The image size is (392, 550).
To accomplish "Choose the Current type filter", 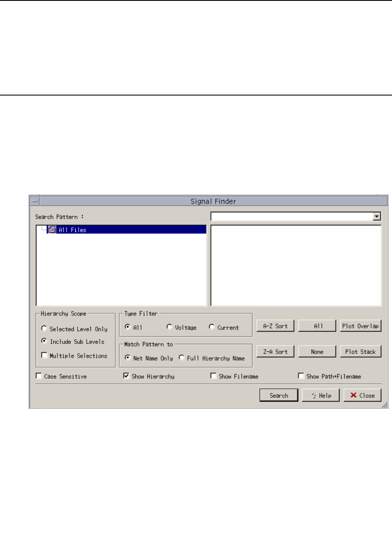I will (211, 327).
